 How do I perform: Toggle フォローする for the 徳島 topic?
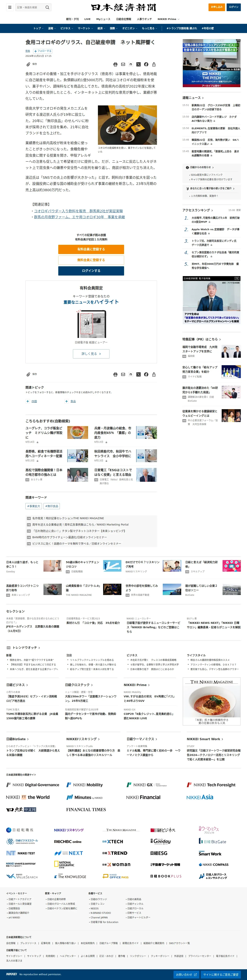pos(42,51)
